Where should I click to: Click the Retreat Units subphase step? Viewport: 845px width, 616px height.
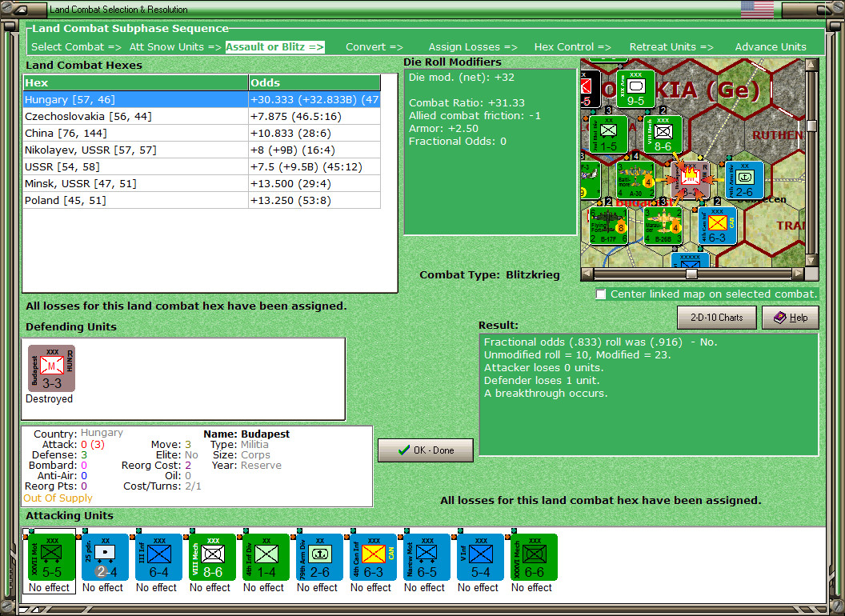click(671, 47)
